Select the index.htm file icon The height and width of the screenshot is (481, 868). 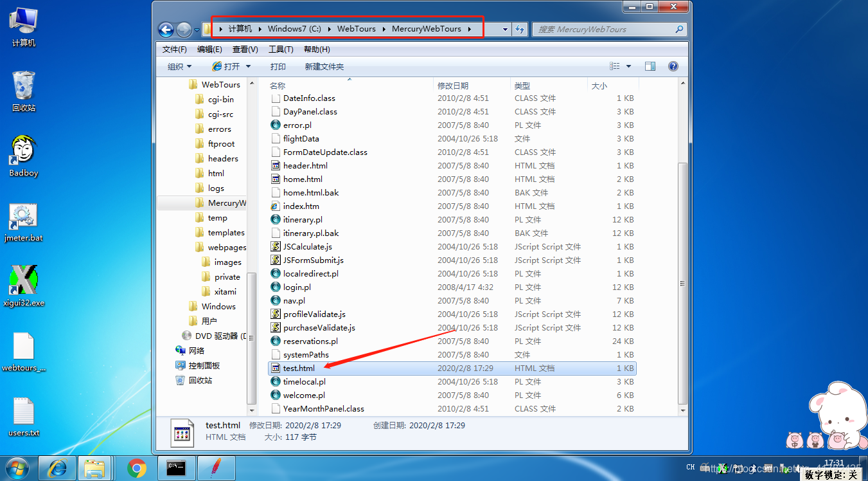276,206
